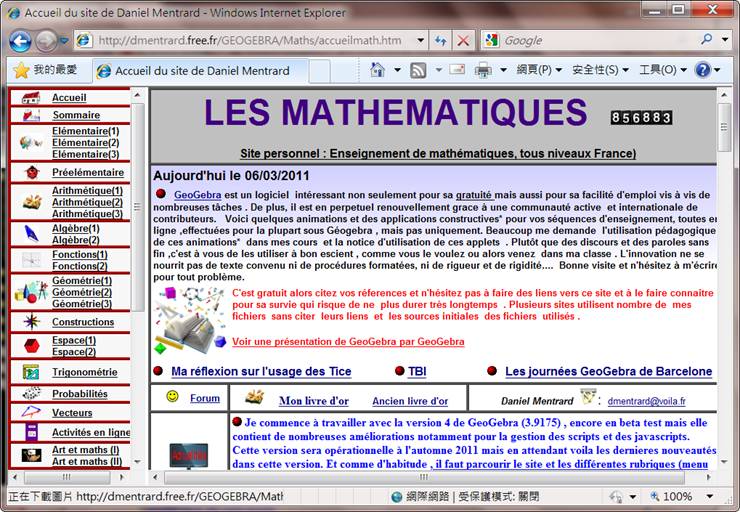Open the Sommaire sidebar link
Screen dimensions: 740x512
point(76,115)
